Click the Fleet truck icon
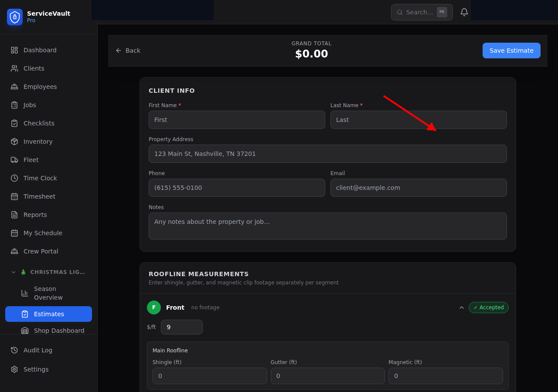This screenshot has width=558, height=392. click(14, 159)
